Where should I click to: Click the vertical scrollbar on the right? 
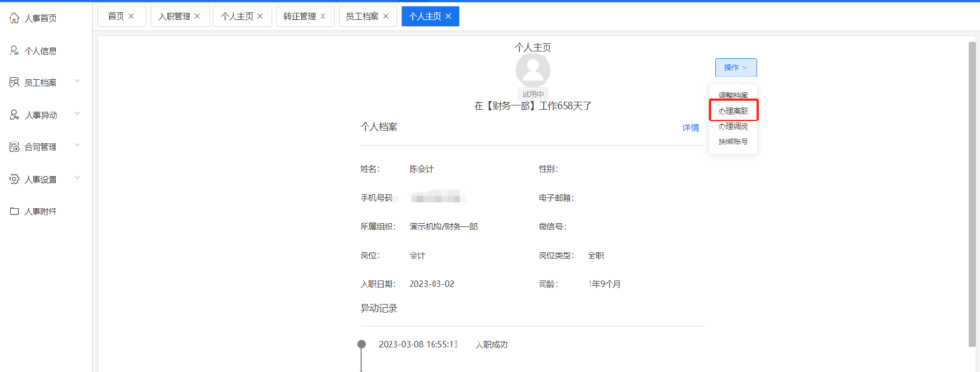[971, 193]
